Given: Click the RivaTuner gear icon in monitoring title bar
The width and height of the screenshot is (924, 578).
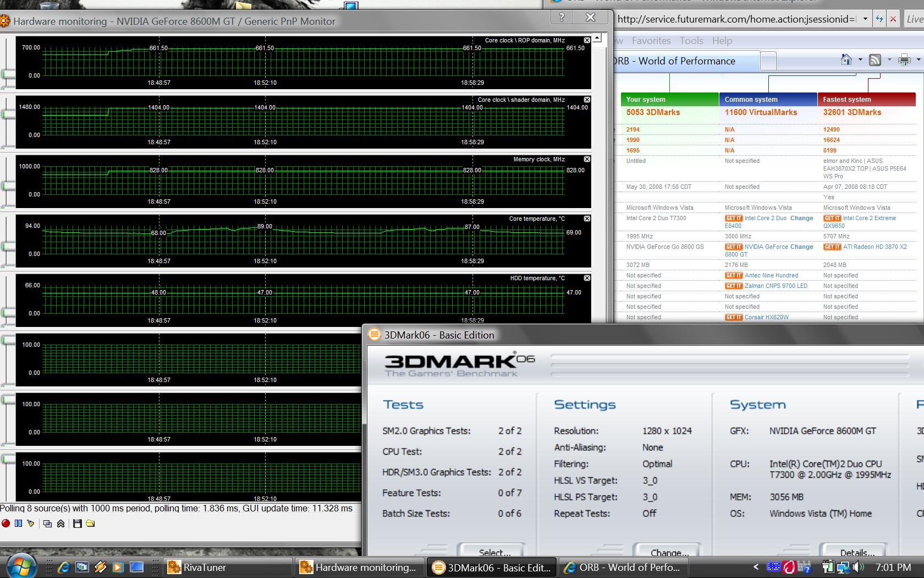Looking at the screenshot, I should click(x=4, y=21).
